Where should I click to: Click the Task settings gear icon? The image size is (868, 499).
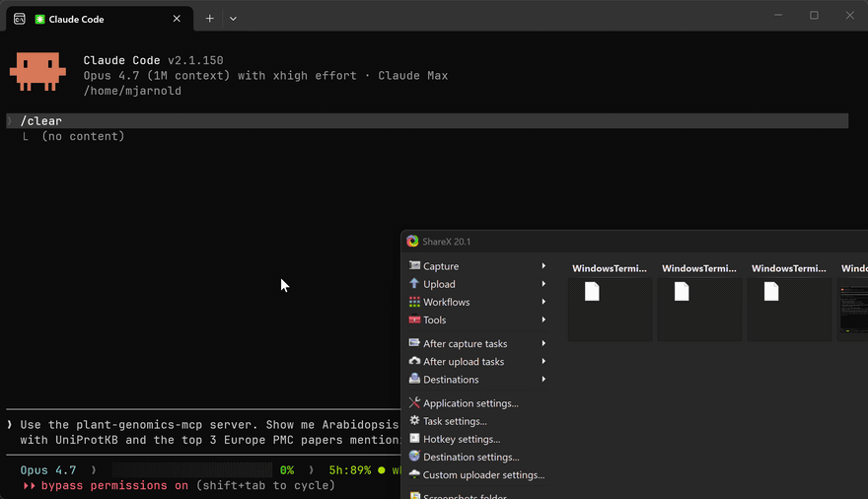click(414, 420)
